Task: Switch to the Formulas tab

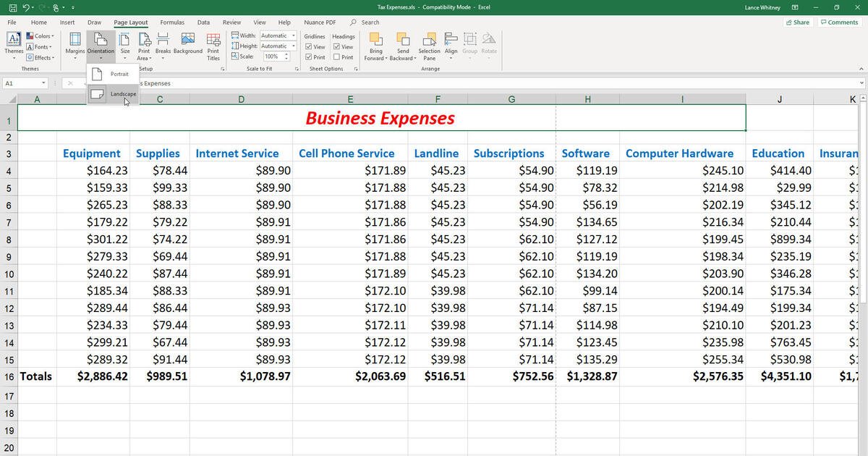Action: [x=171, y=22]
